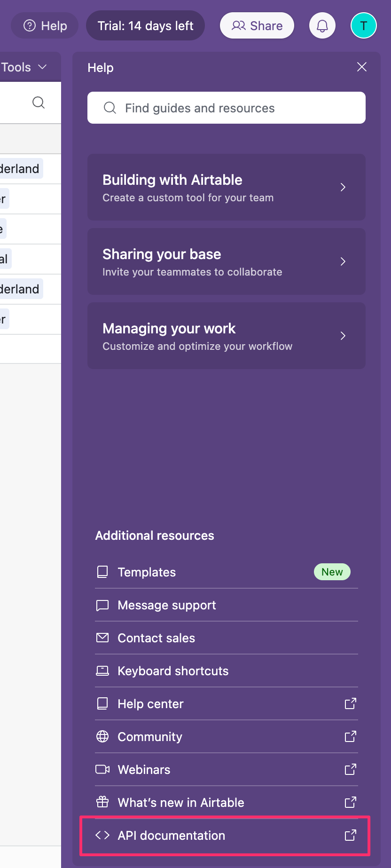Click the Templates book icon

pos(102,572)
